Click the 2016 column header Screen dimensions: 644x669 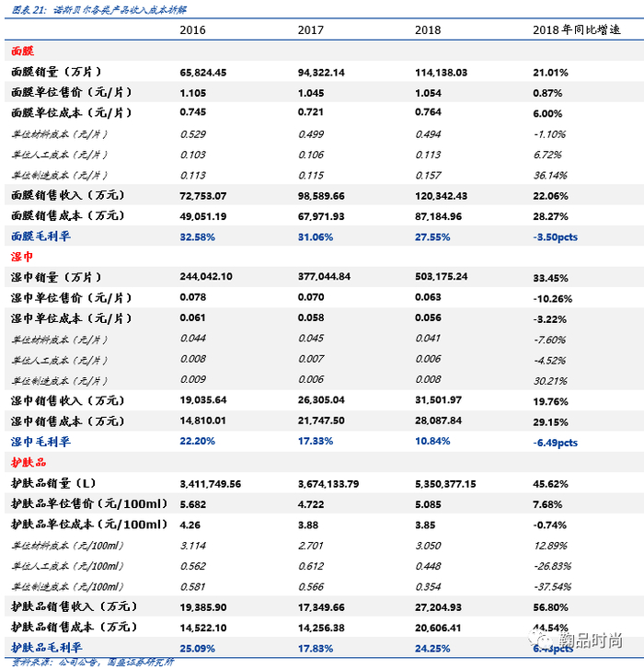coord(192,29)
